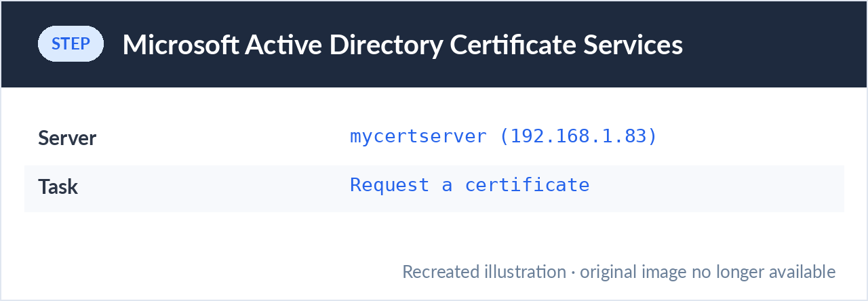
Task: Click the 'Recreated illustration' footer note
Action: [618, 272]
